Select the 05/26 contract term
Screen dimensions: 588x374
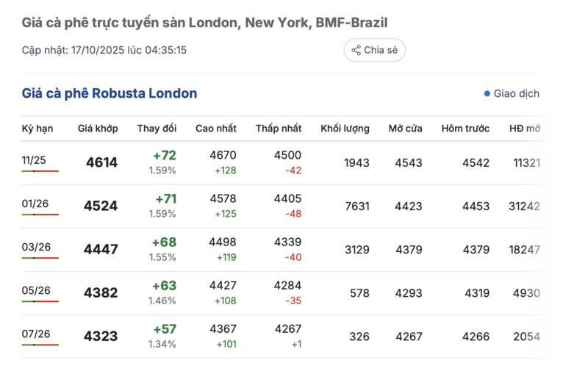pos(35,290)
